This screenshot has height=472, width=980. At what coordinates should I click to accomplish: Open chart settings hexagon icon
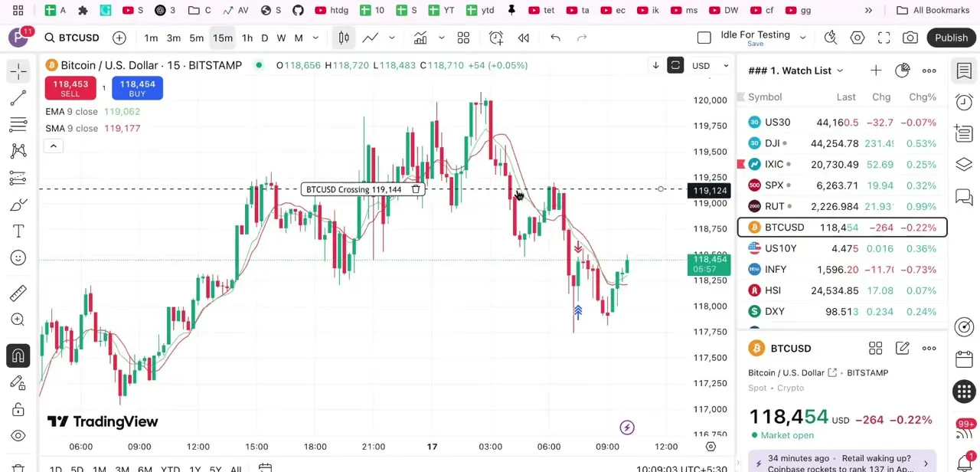[x=857, y=38]
